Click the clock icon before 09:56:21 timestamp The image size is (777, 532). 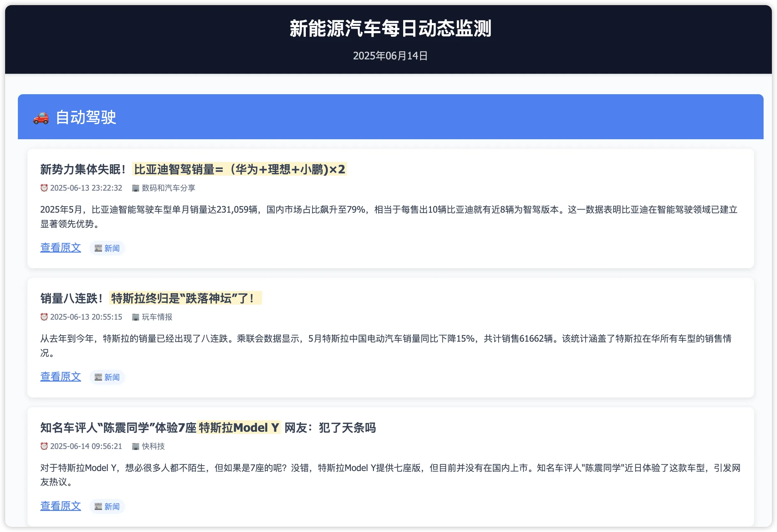pos(44,446)
